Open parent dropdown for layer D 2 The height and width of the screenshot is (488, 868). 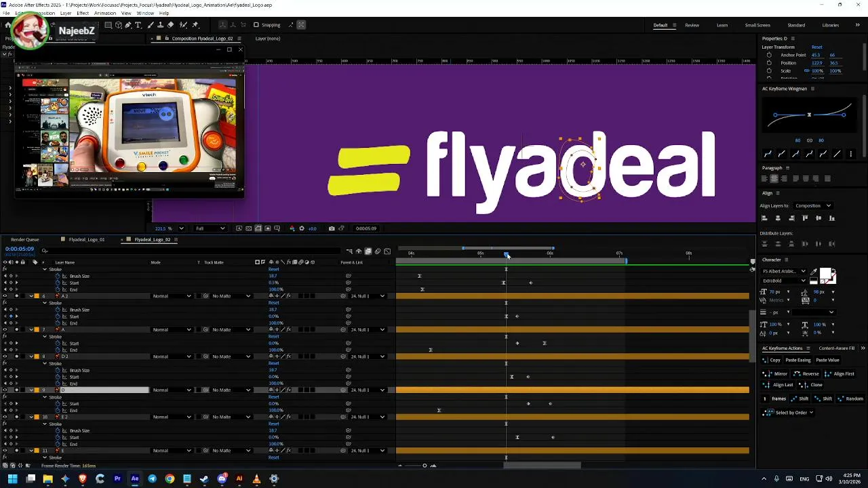tap(368, 357)
